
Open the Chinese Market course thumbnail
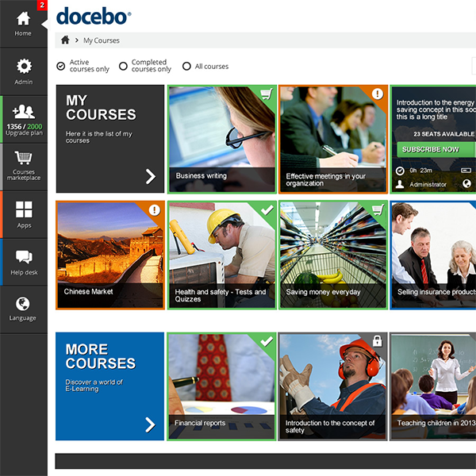click(109, 254)
